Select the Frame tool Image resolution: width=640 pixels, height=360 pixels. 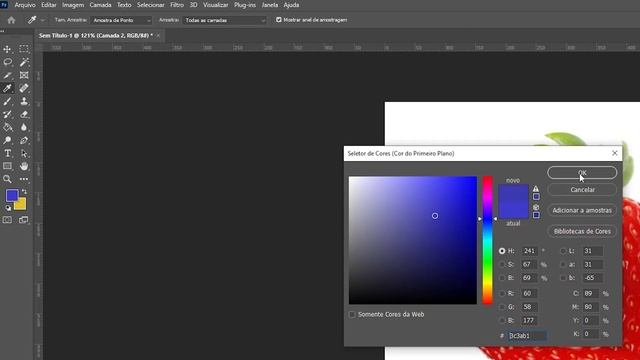click(24, 75)
